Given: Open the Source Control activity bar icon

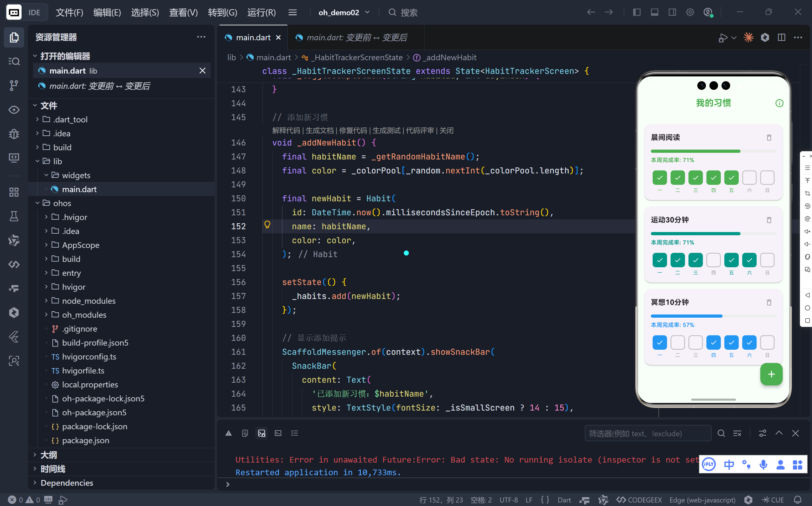Looking at the screenshot, I should point(14,85).
